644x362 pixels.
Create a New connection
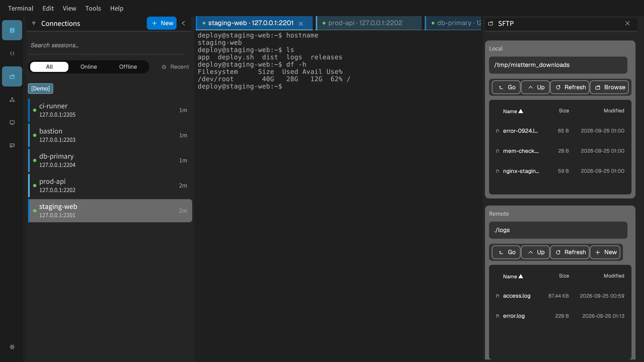162,23
